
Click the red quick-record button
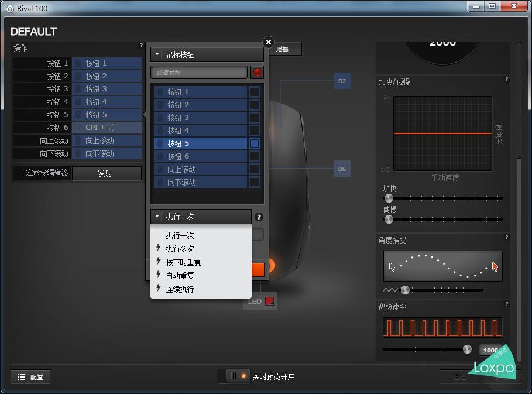(x=257, y=72)
